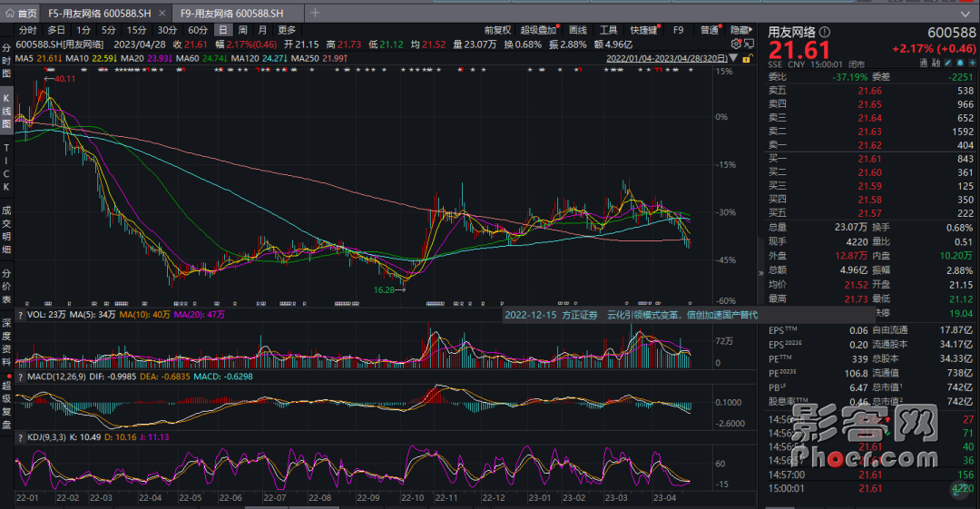Click the F9 toolbar button
The width and height of the screenshot is (980, 509).
pyautogui.click(x=679, y=30)
